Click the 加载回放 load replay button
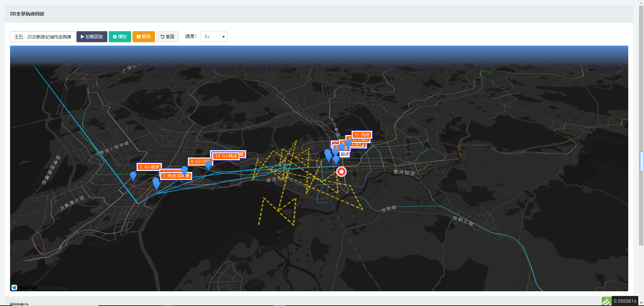 [x=92, y=37]
